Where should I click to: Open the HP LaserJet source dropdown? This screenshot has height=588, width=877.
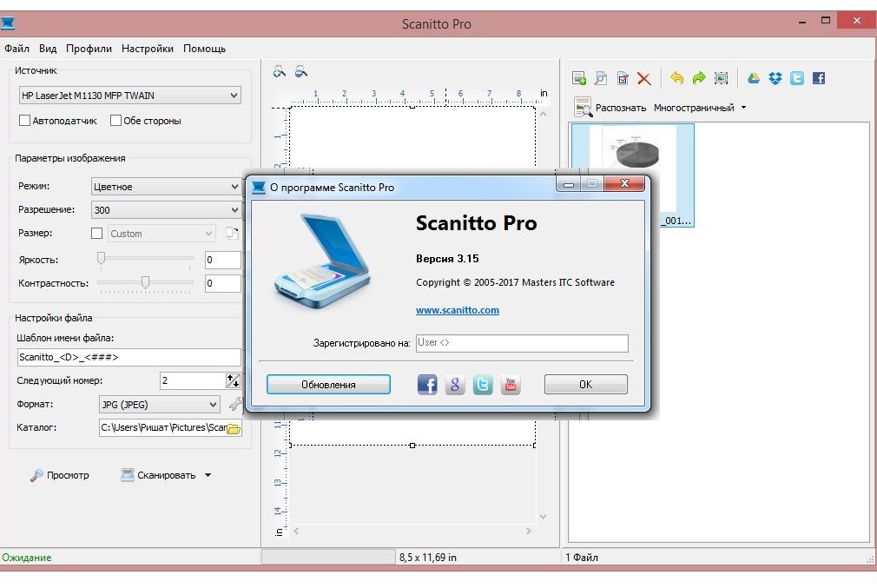coord(129,96)
